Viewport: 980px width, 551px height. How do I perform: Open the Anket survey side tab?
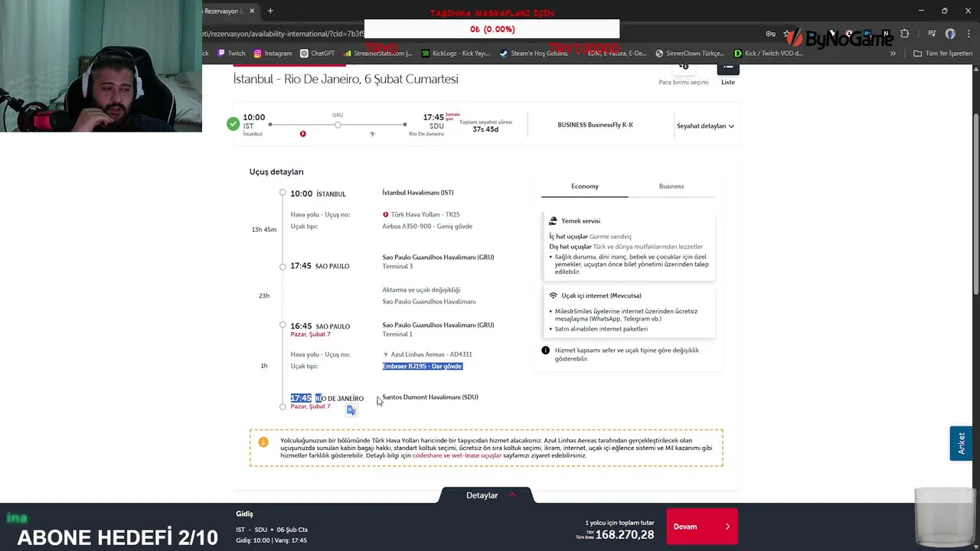[961, 444]
